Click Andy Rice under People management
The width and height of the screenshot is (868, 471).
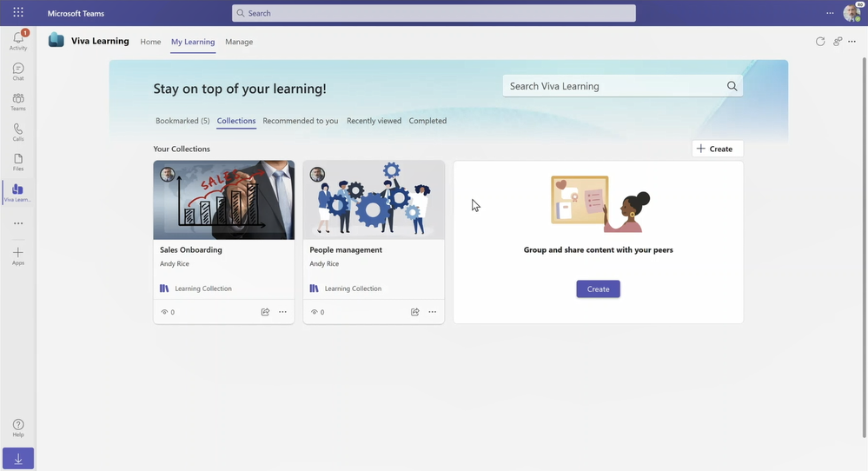coord(324,263)
